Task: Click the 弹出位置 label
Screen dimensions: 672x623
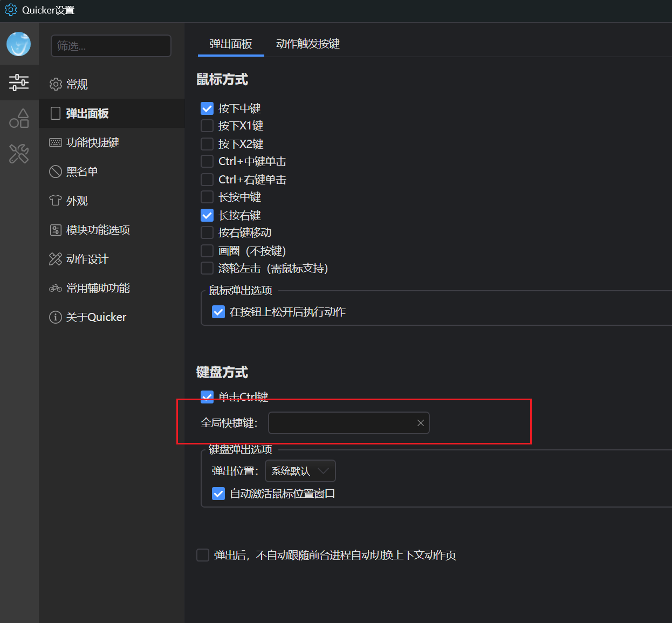Action: pos(235,471)
